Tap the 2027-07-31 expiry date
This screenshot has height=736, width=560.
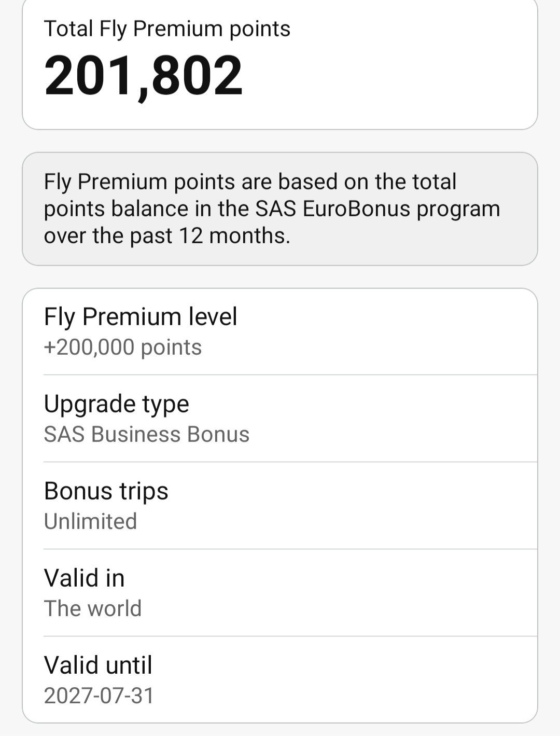pos(99,696)
